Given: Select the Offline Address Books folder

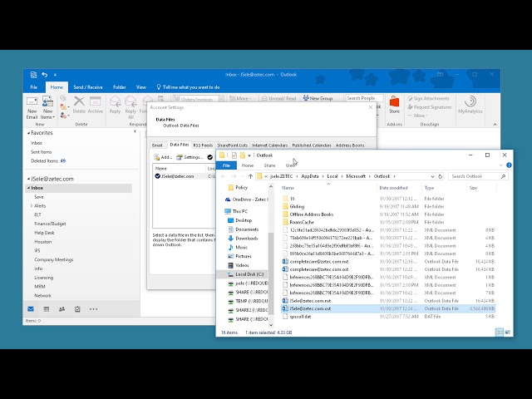Looking at the screenshot, I should tap(388, 214).
